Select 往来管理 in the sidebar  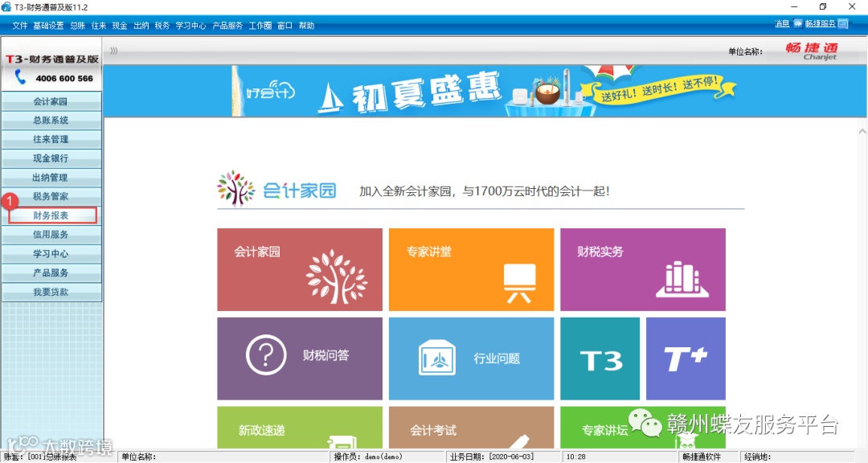tap(51, 139)
